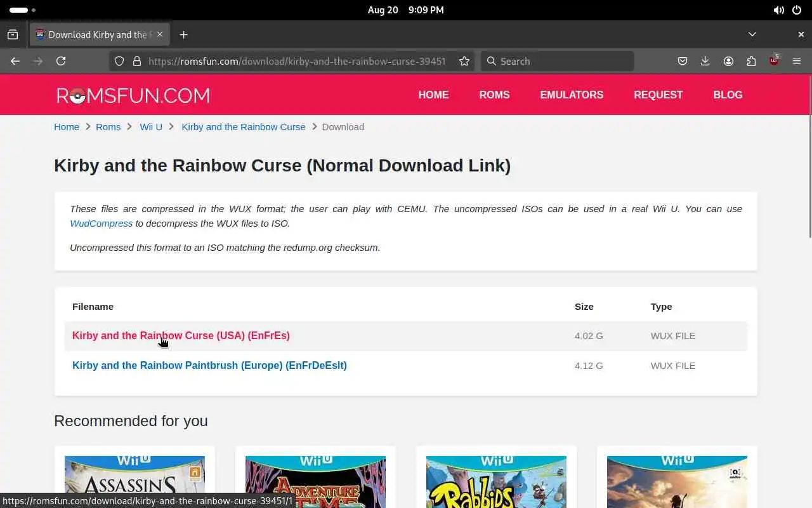Open the Adventure Time game cover thumbnail
Viewport: 812px width, 508px height.
click(315, 482)
